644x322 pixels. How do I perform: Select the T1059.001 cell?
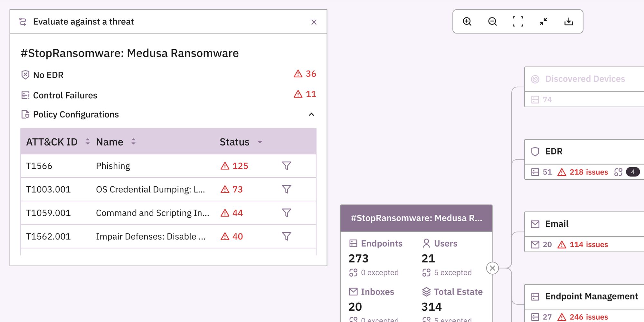point(48,213)
